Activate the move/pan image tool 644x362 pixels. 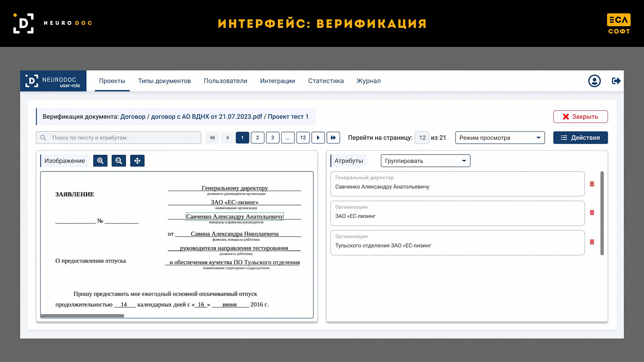(137, 161)
